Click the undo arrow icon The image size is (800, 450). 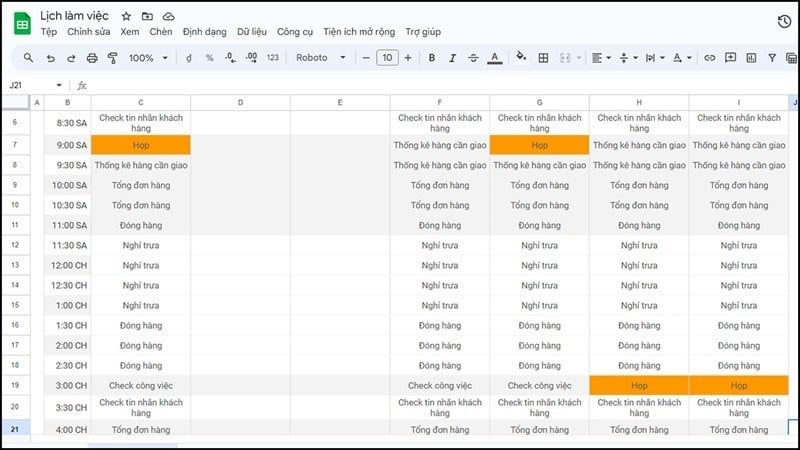50,58
